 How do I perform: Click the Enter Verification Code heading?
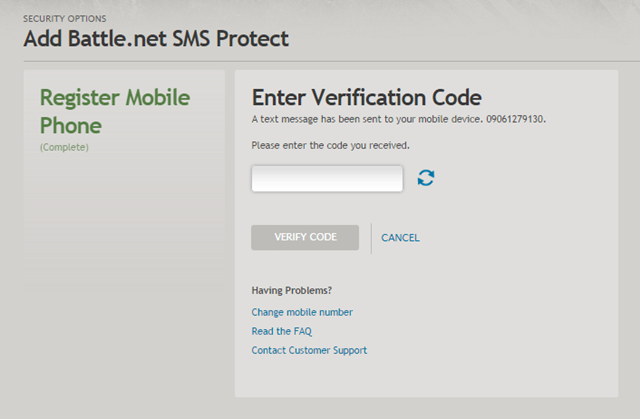[x=367, y=98]
